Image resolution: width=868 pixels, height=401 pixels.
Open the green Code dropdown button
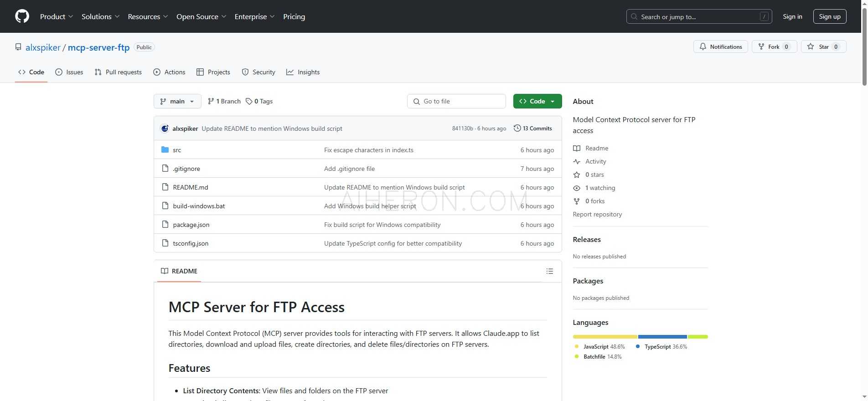(x=537, y=101)
